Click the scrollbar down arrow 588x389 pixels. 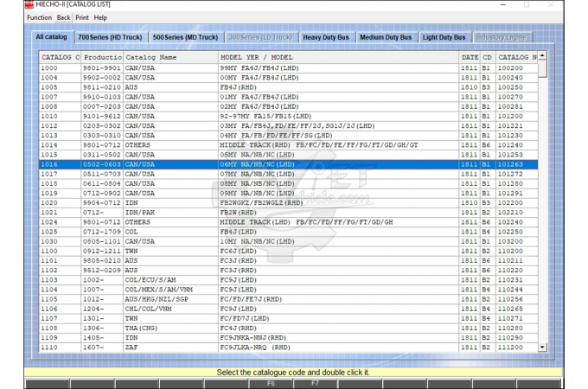(542, 348)
